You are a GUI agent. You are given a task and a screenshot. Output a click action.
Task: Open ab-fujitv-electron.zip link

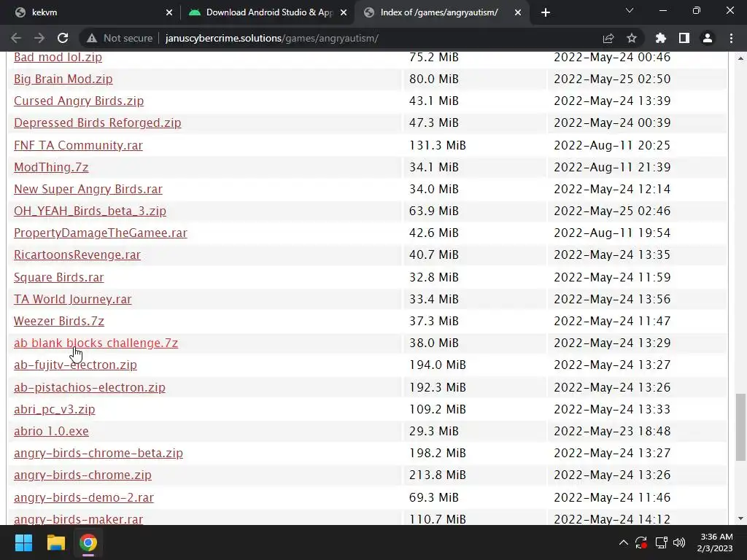click(x=75, y=365)
